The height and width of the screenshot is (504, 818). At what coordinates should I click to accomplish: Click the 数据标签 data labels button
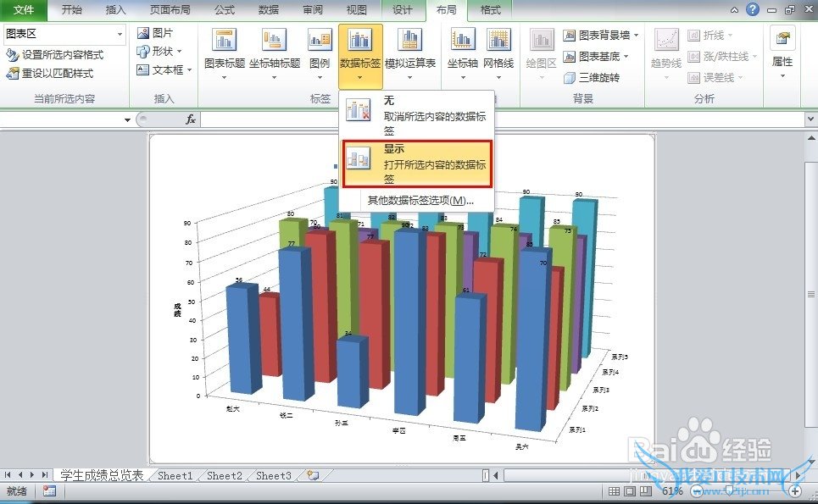(x=360, y=54)
